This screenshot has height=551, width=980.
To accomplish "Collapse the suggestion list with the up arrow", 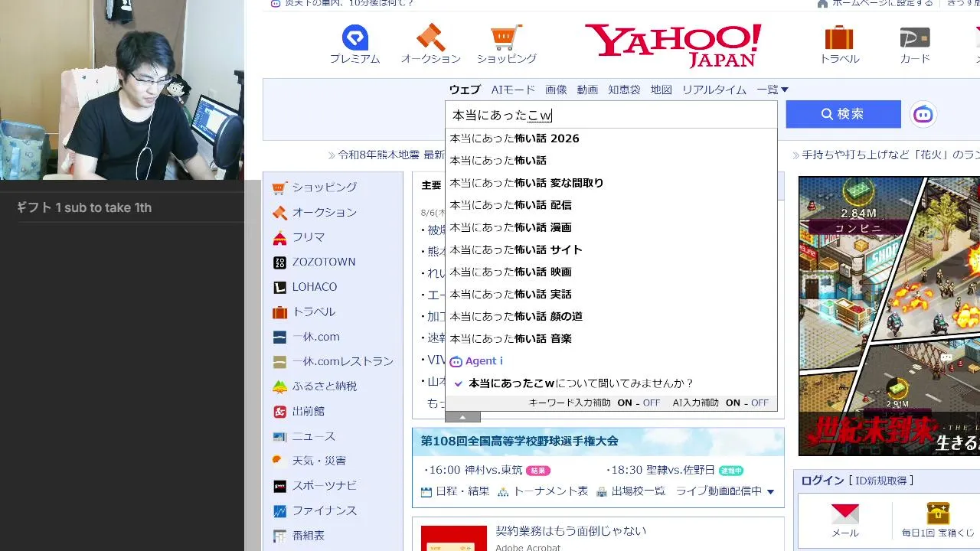I will coord(462,417).
